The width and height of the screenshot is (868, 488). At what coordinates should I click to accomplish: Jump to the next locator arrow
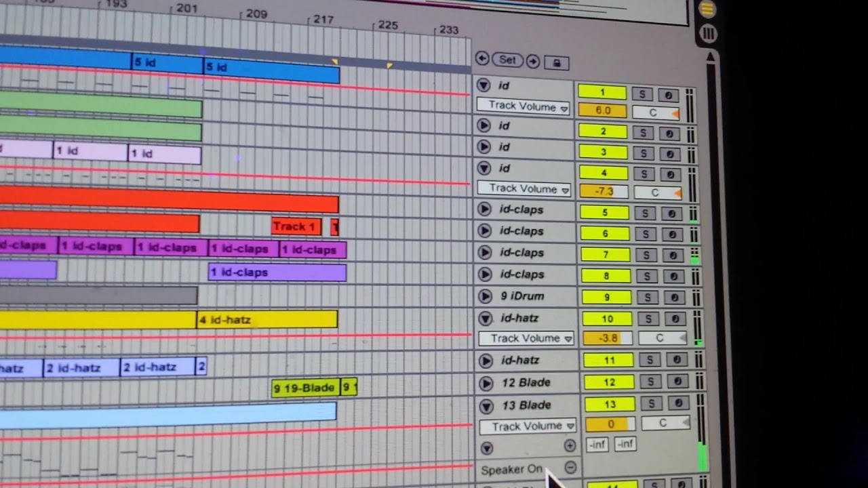click(533, 61)
